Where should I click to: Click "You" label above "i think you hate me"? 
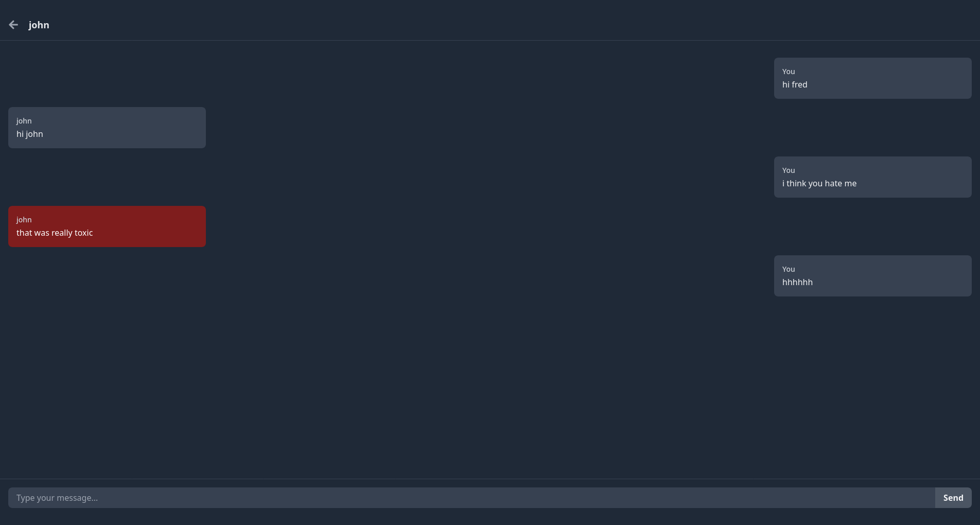[x=789, y=170]
